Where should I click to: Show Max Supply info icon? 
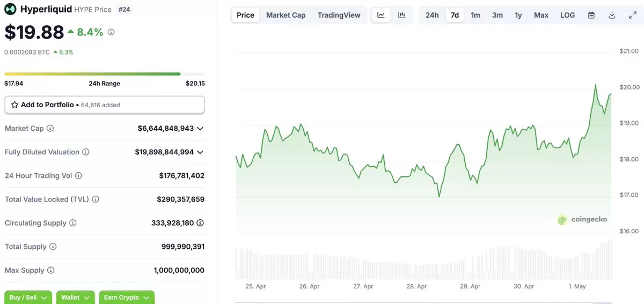50,270
